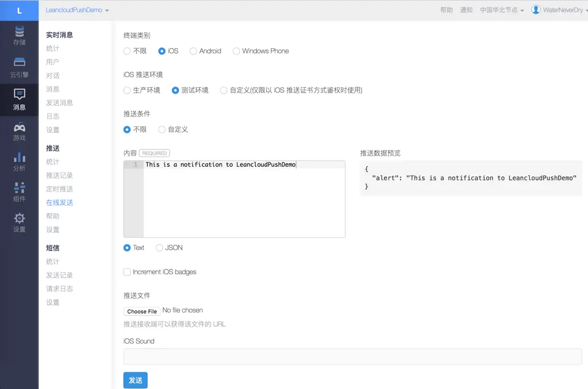Open 帮助 in the top bar

(x=446, y=10)
